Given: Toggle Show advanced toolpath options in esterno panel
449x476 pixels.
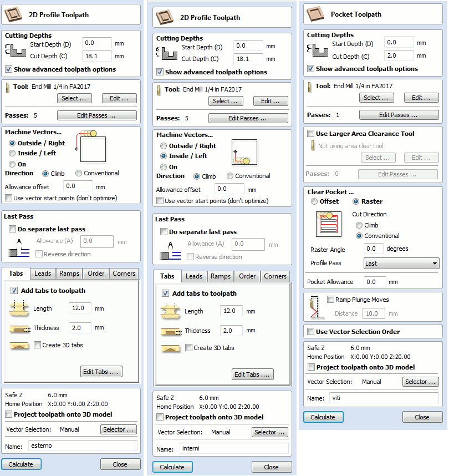Looking at the screenshot, I should coord(8,69).
